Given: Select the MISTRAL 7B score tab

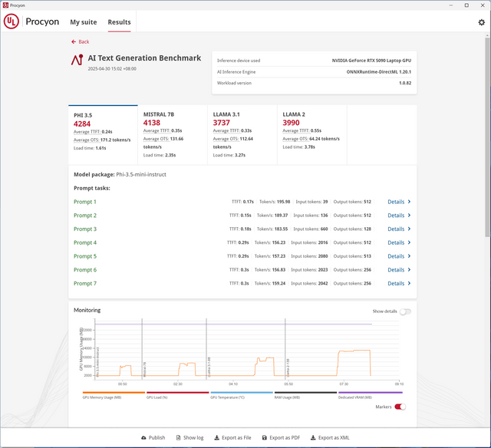Looking at the screenshot, I should pyautogui.click(x=173, y=134).
